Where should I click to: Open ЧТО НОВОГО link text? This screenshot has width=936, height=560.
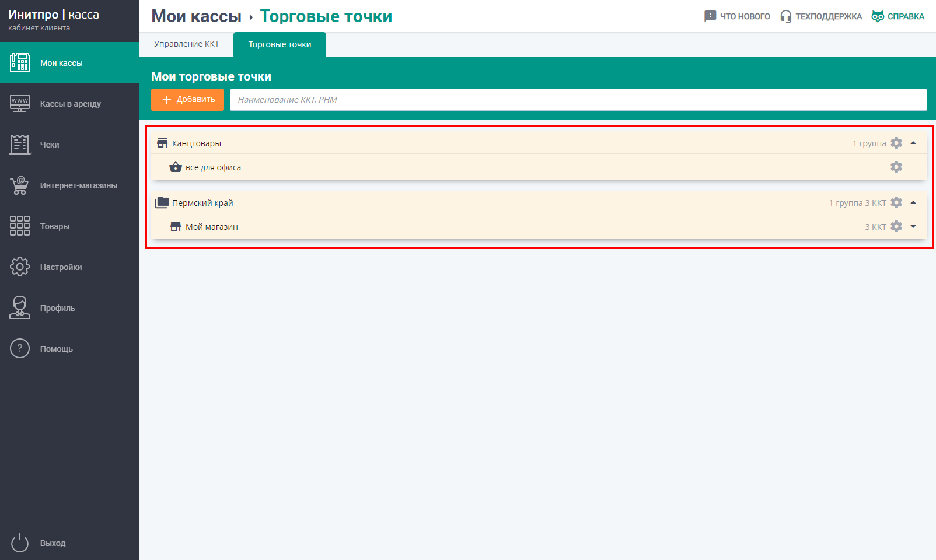point(745,16)
